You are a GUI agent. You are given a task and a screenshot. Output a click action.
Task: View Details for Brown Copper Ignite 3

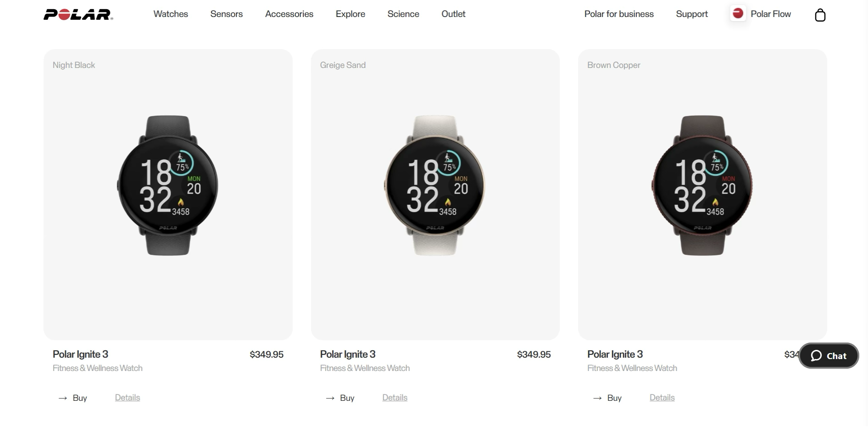(x=662, y=398)
